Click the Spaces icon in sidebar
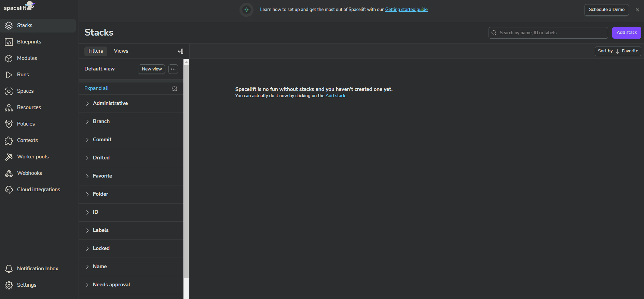The image size is (644, 299). tap(9, 91)
